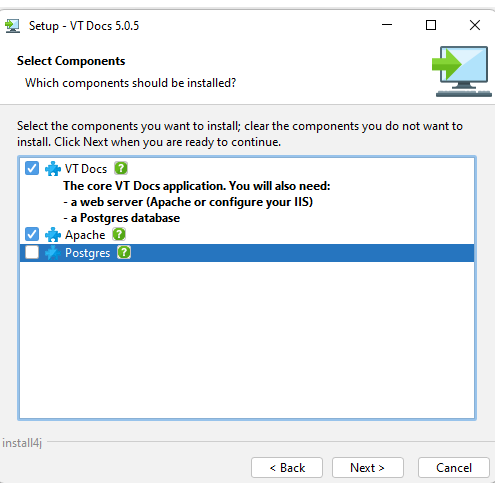Select the Apache row label
Image resolution: width=495 pixels, height=483 pixels.
point(85,235)
